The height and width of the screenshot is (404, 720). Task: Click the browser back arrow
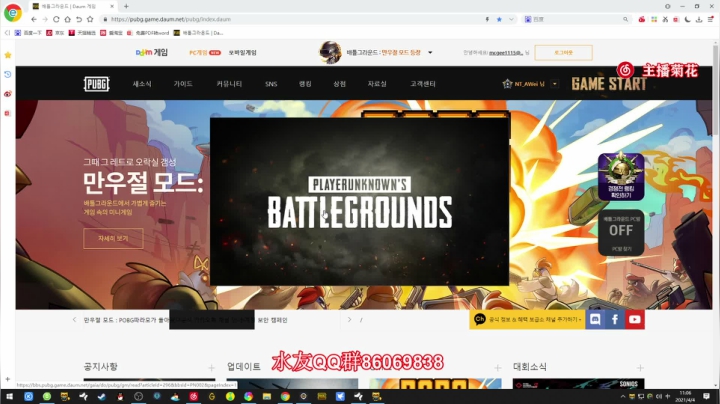34,19
